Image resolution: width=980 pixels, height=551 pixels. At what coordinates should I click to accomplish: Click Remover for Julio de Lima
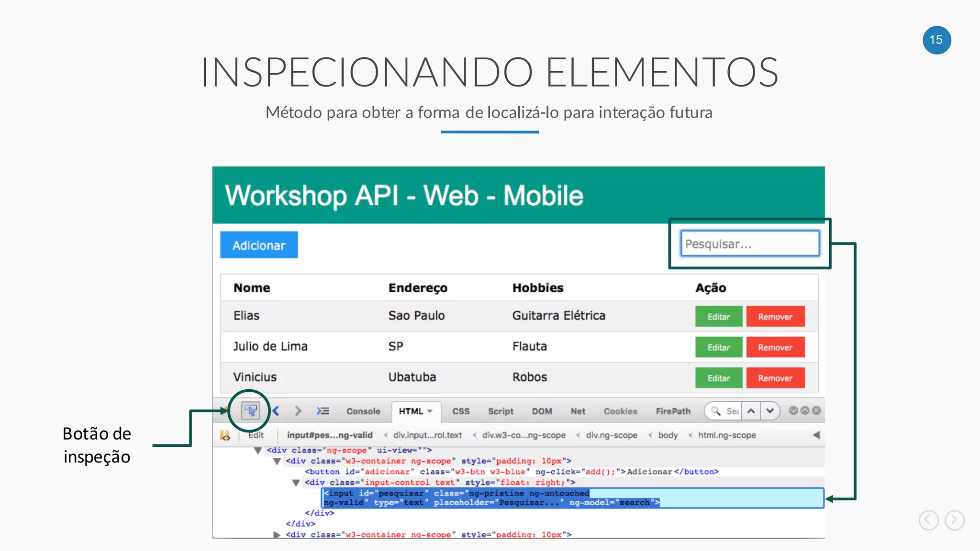pyautogui.click(x=775, y=347)
